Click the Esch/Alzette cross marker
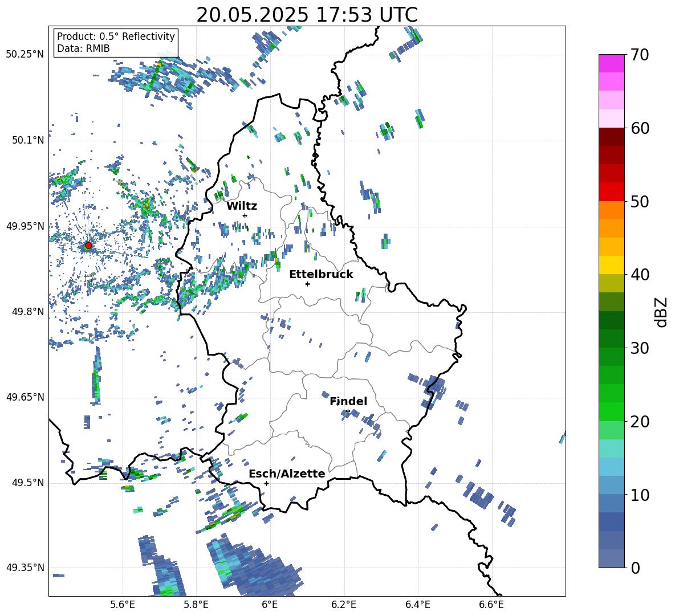The height and width of the screenshot is (616, 675). coord(266,483)
